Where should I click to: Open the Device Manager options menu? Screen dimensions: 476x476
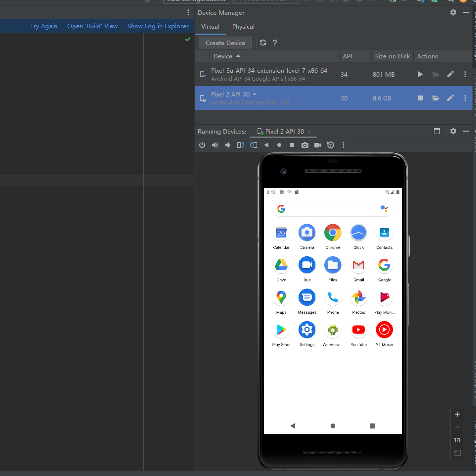[453, 12]
